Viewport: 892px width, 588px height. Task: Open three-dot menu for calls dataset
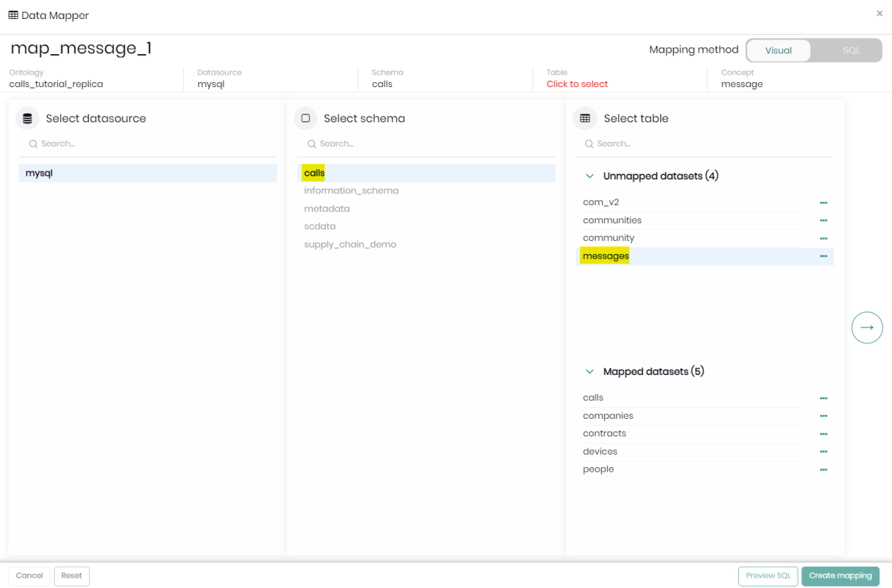pyautogui.click(x=823, y=398)
